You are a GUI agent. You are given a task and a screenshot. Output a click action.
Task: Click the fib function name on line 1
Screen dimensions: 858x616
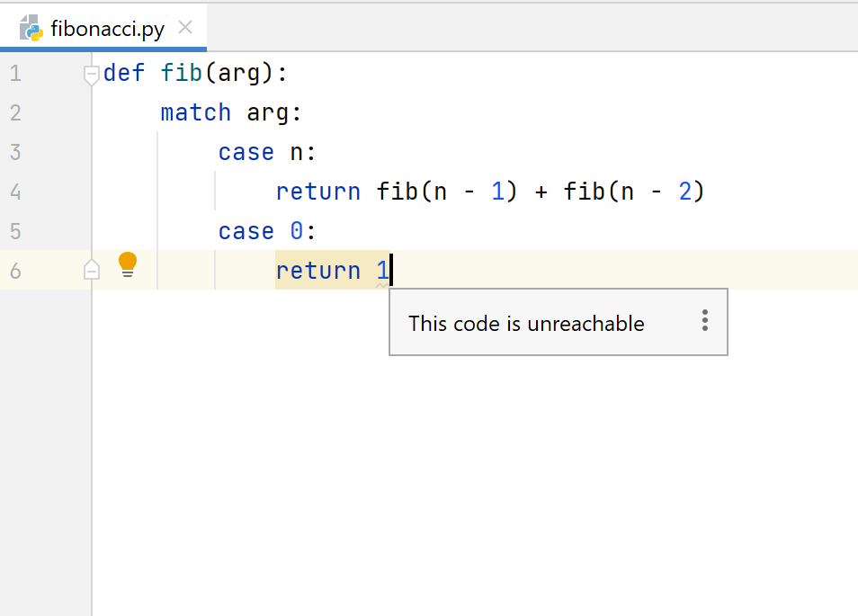click(180, 73)
